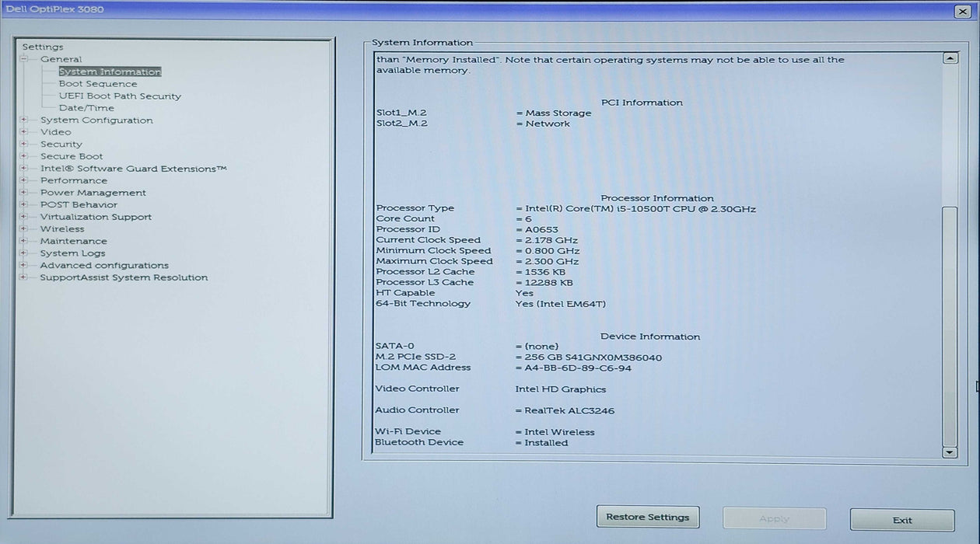Click the vertical scrollbar thumb
This screenshot has height=544, width=980.
[x=950, y=326]
